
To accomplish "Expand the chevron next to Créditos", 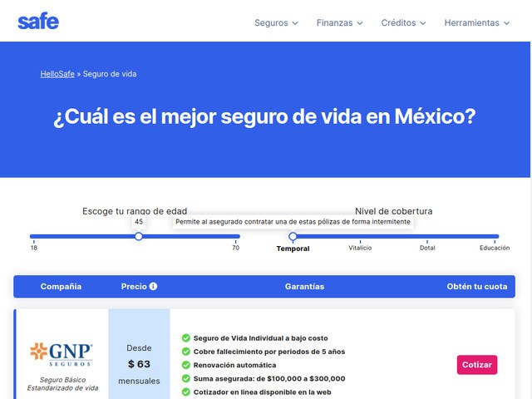I will [x=423, y=23].
